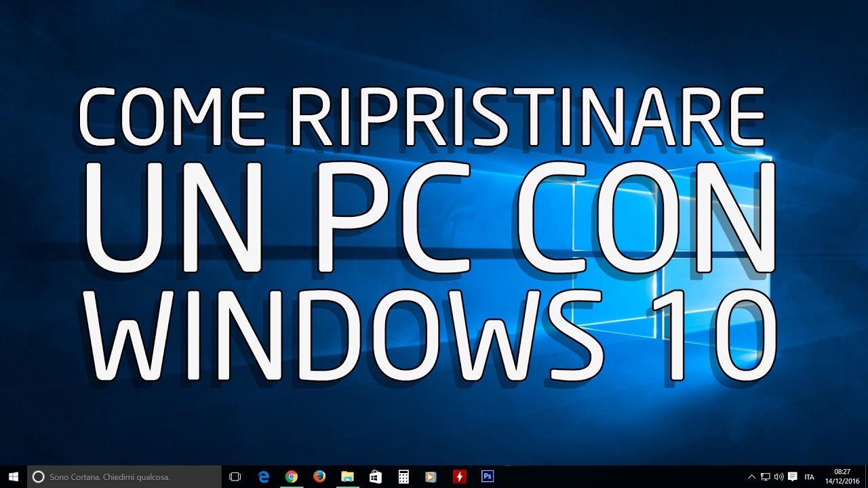
Task: Launch Microsoft Edge from the taskbar
Action: pos(264,476)
